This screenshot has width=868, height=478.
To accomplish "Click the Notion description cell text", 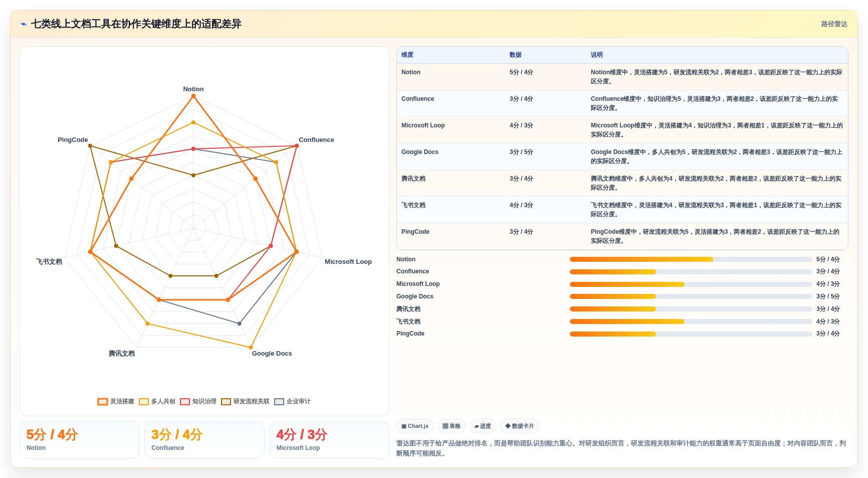I will coord(716,77).
